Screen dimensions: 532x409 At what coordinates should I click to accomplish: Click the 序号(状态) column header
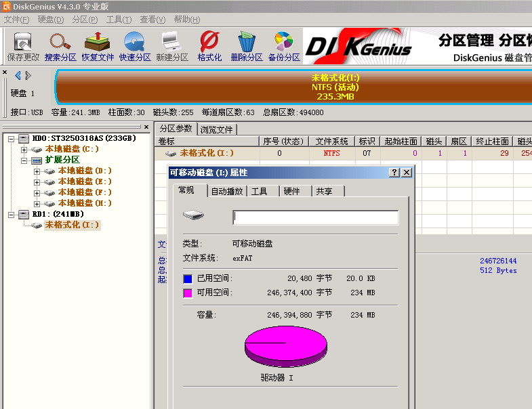[285, 141]
